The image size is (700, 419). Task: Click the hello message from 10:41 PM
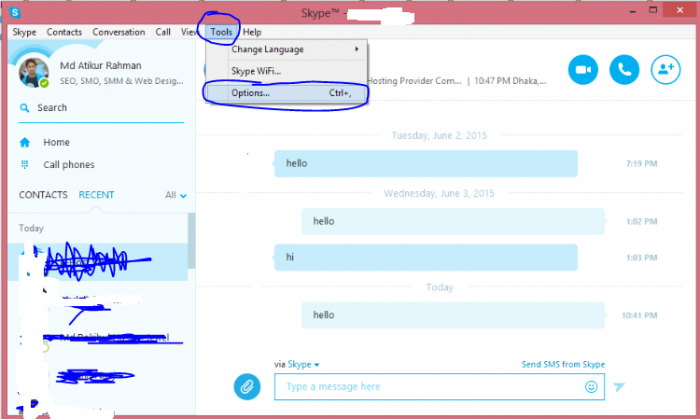[x=453, y=315]
